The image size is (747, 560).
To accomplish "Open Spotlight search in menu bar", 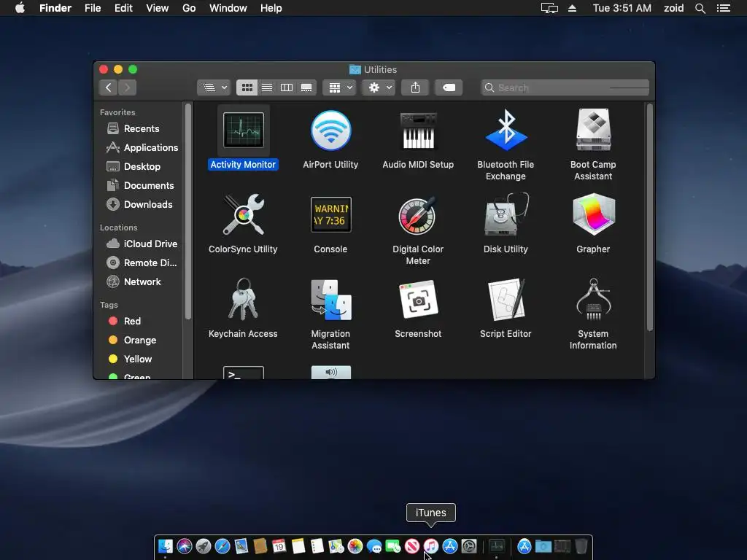I will pos(700,8).
